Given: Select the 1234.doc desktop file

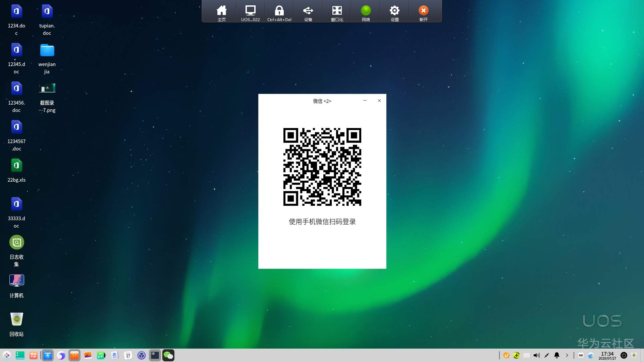Looking at the screenshot, I should pyautogui.click(x=16, y=20).
